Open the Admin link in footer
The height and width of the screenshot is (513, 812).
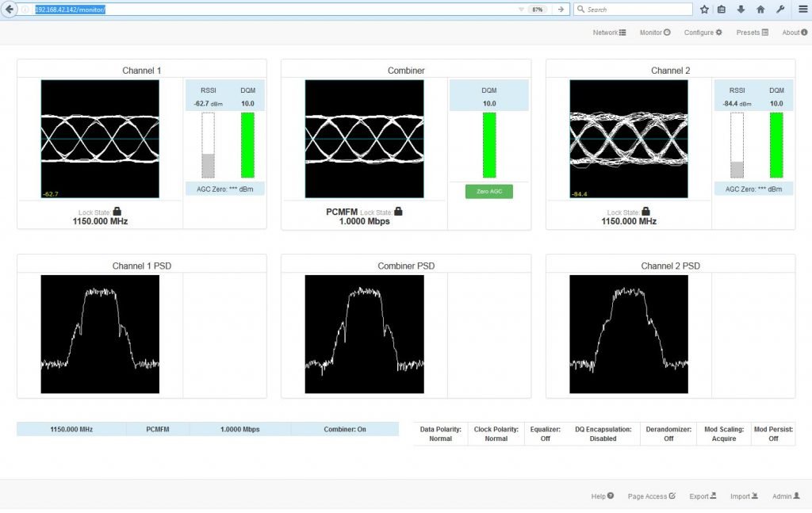click(786, 496)
